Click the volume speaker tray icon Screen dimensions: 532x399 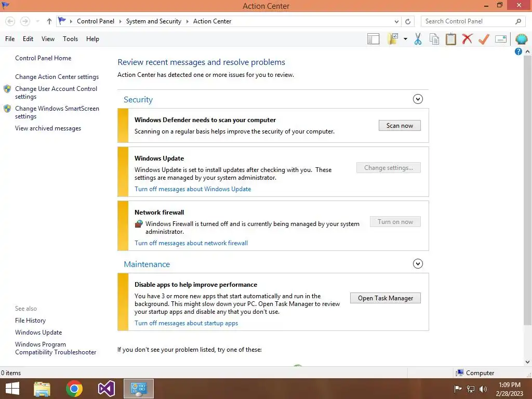coord(483,389)
